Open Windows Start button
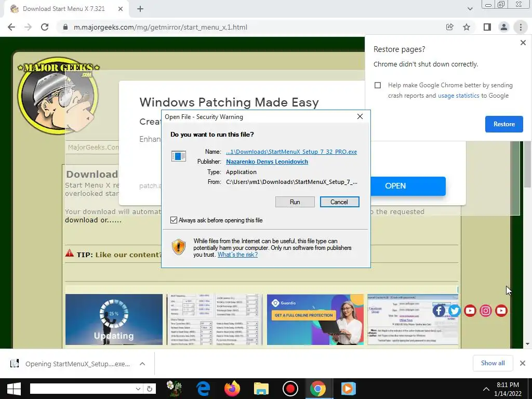 tap(14, 389)
